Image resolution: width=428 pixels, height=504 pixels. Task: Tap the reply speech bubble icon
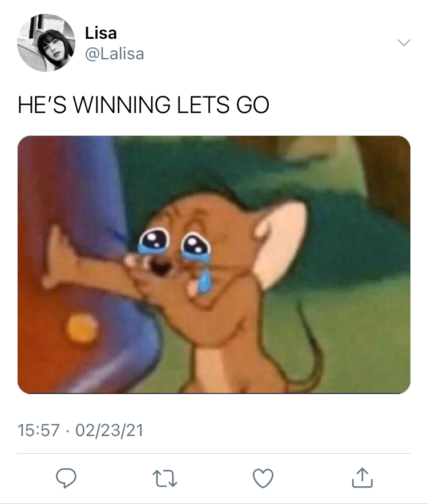tap(66, 478)
